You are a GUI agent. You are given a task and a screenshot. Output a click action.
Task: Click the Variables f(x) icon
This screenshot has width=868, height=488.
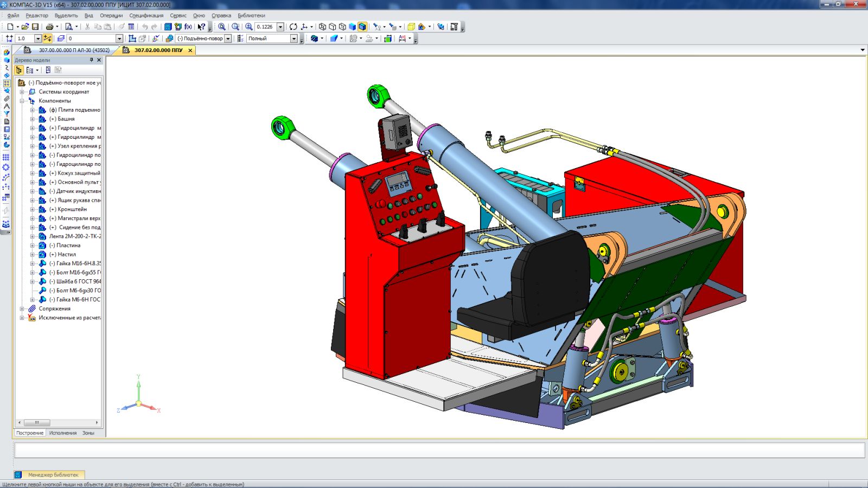pyautogui.click(x=188, y=27)
